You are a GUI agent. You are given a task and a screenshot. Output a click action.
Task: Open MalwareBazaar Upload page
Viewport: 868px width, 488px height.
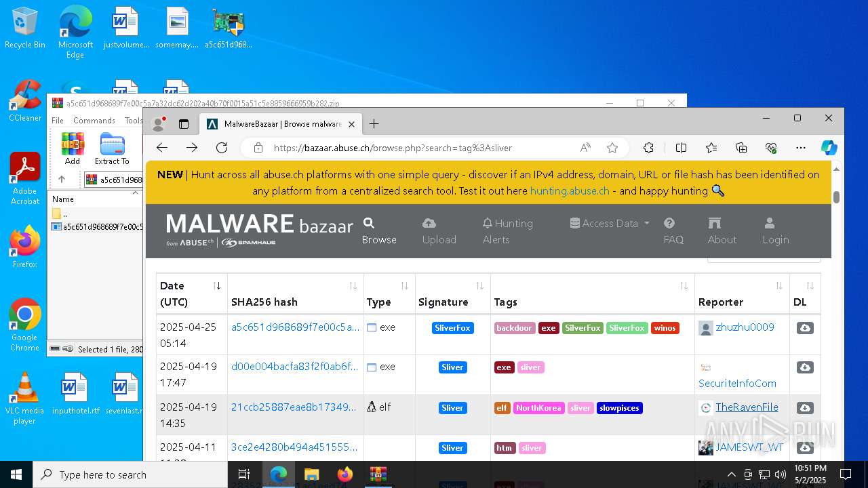439,231
